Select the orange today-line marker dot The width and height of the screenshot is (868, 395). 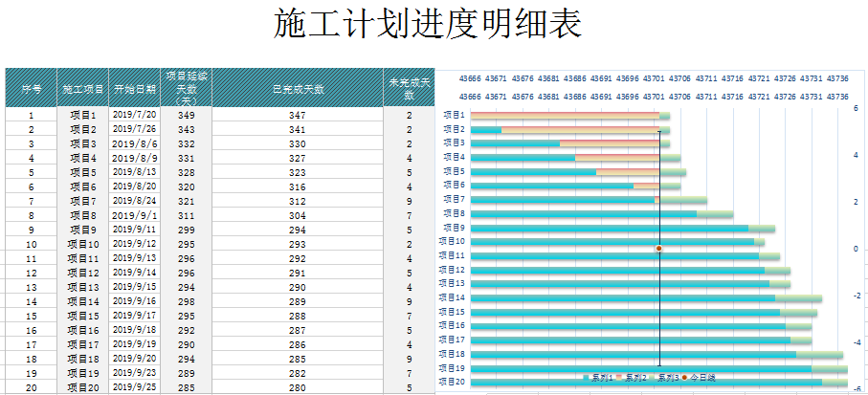[x=659, y=249]
